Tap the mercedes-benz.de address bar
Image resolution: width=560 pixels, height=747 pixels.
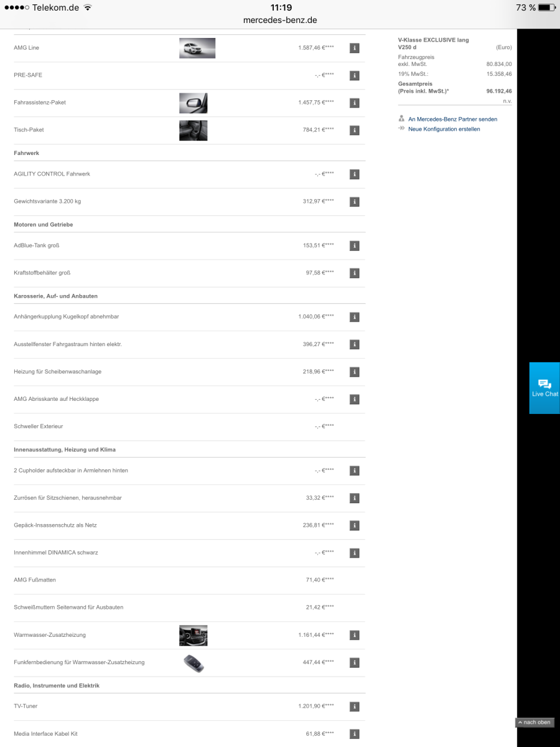coord(280,20)
